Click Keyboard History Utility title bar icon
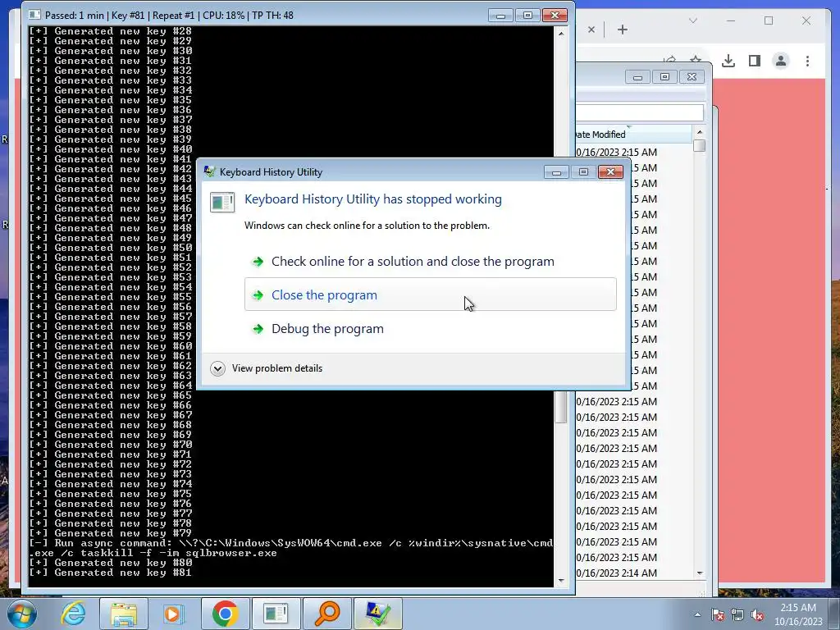Viewport: 840px width, 630px height. (x=209, y=171)
